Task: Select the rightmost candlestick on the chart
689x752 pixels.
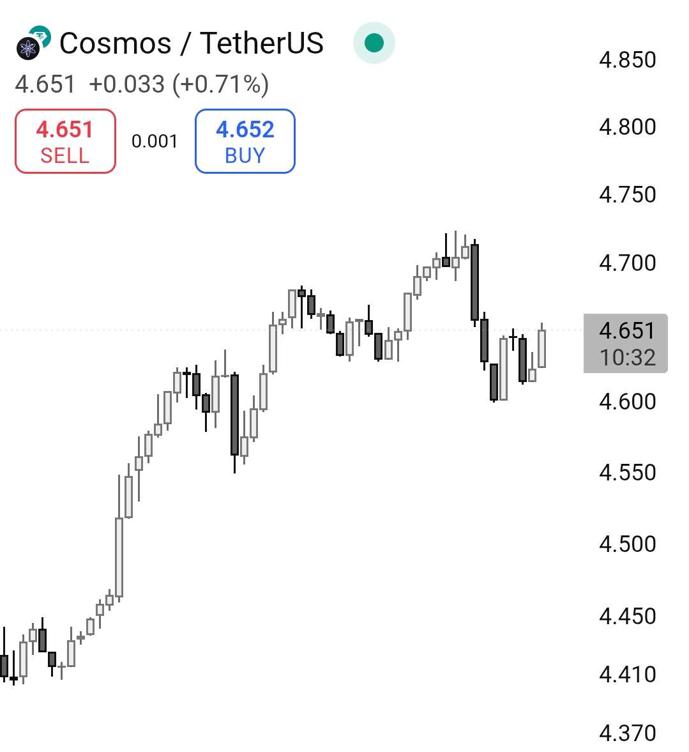Action: [542, 348]
